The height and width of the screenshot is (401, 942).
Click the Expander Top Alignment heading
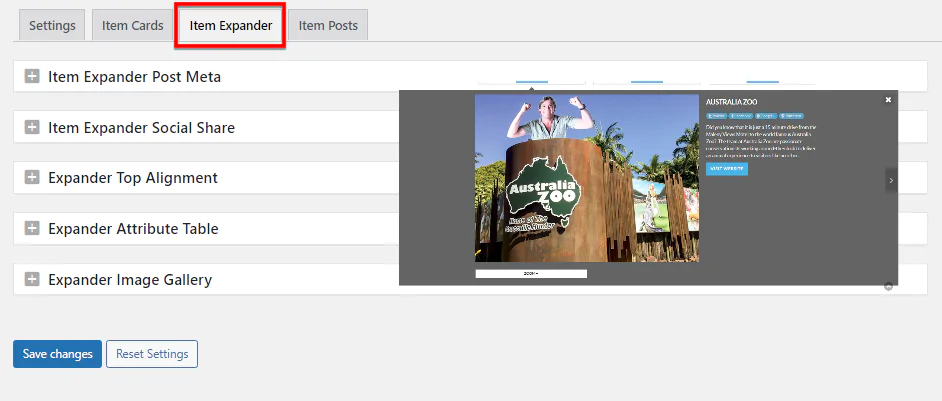[x=133, y=179]
